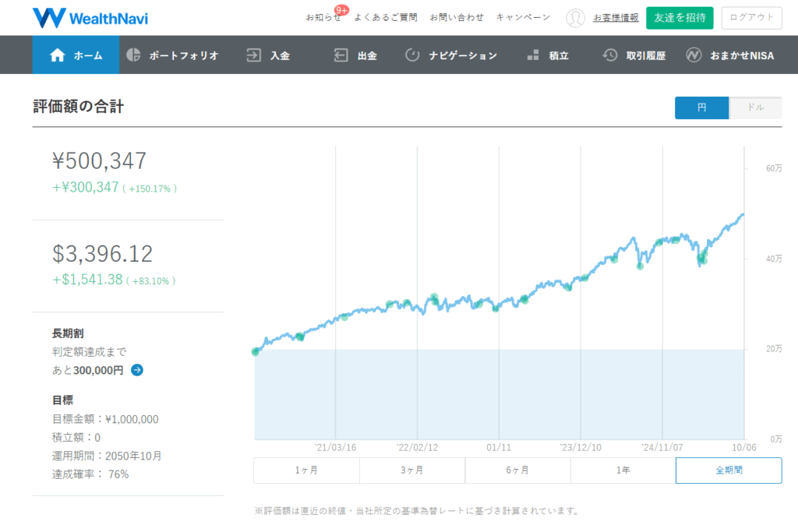Click the 取引履歴 history clock icon
Image resolution: width=798 pixels, height=532 pixels.
tap(610, 55)
